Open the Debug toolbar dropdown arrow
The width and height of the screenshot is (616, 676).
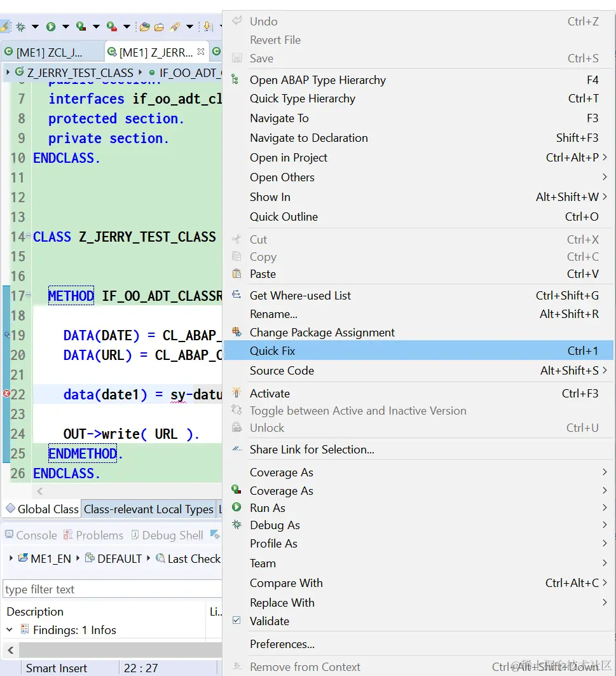[36, 27]
